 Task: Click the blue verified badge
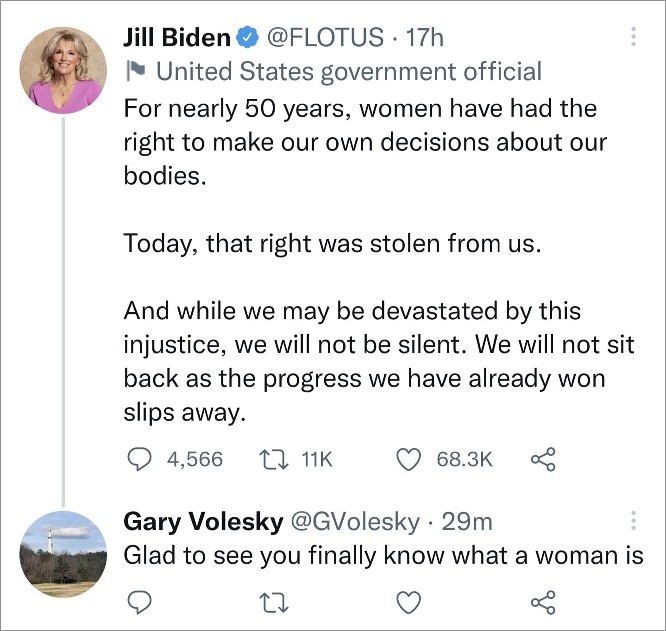pos(248,38)
